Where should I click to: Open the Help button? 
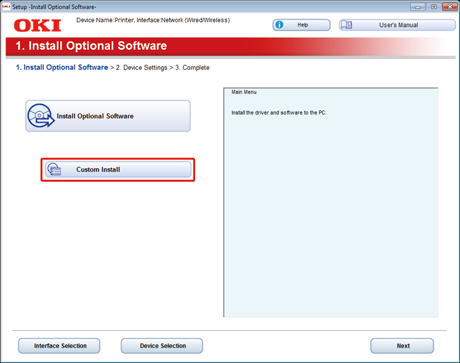click(301, 25)
